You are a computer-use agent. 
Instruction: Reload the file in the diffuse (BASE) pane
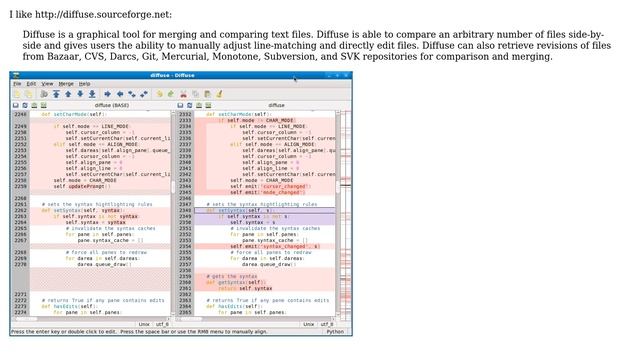[25, 105]
